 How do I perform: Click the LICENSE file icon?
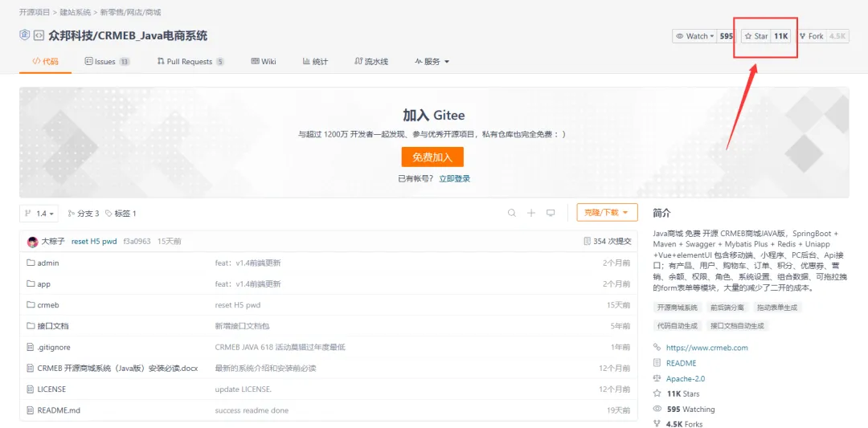click(31, 389)
